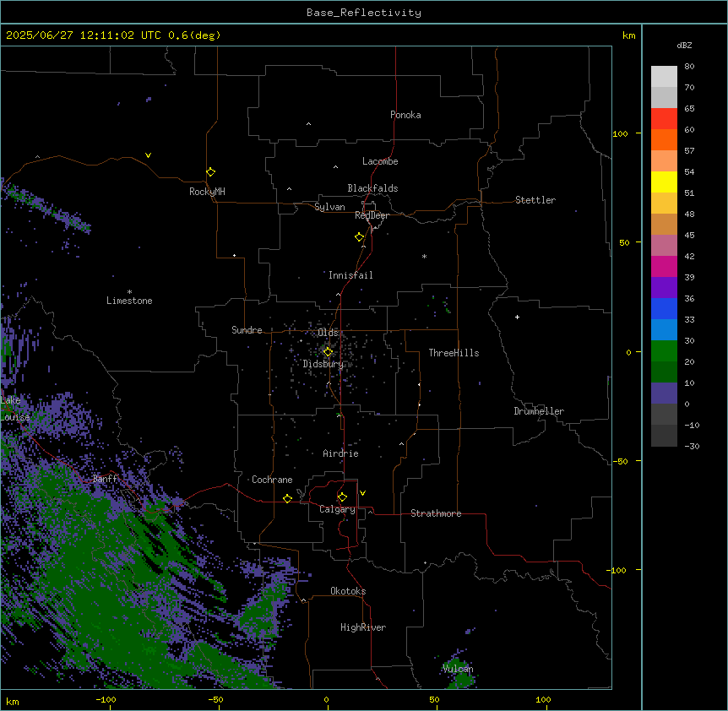
Task: Click the Strathmore town label
Action: tap(436, 513)
